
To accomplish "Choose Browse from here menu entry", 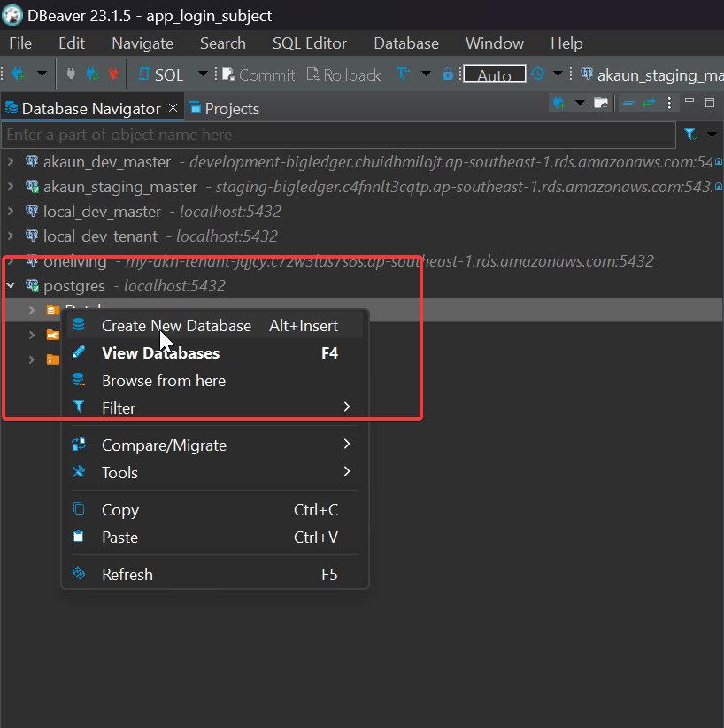I will (x=215, y=380).
